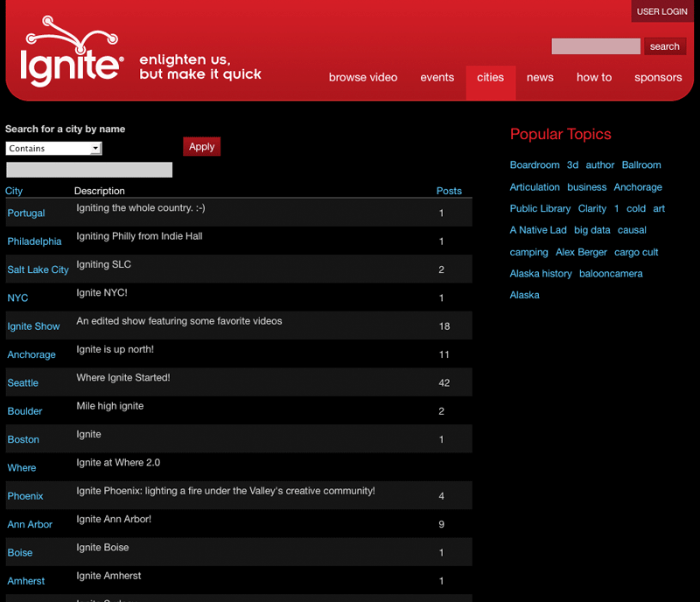
Task: Click the city name filter text field
Action: tap(89, 170)
